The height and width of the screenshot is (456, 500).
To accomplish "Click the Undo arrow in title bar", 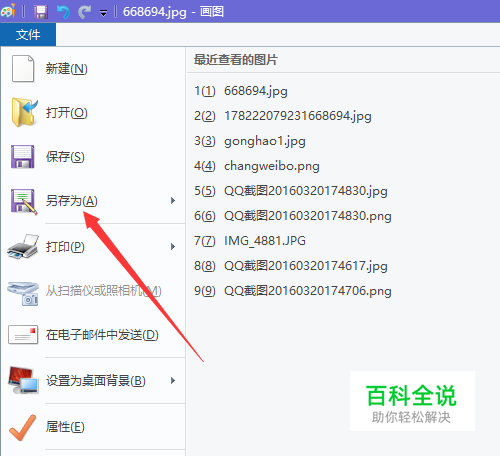I will click(x=63, y=12).
